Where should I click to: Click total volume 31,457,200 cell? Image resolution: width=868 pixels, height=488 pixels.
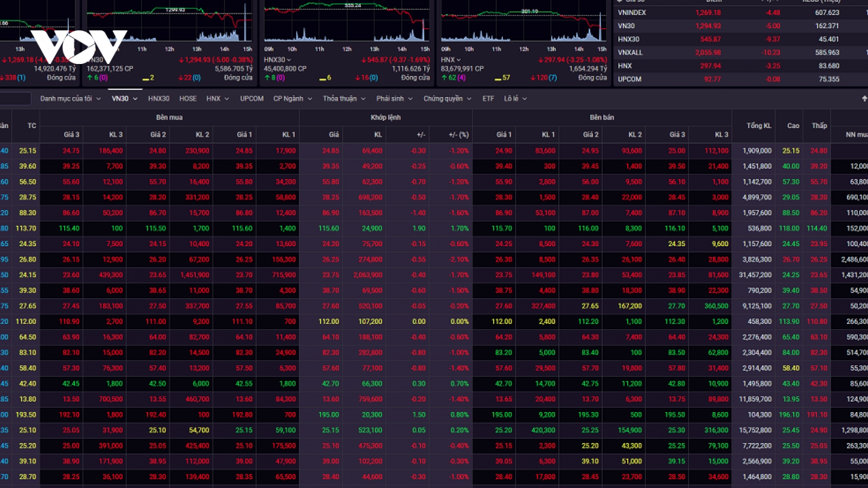pyautogui.click(x=755, y=275)
